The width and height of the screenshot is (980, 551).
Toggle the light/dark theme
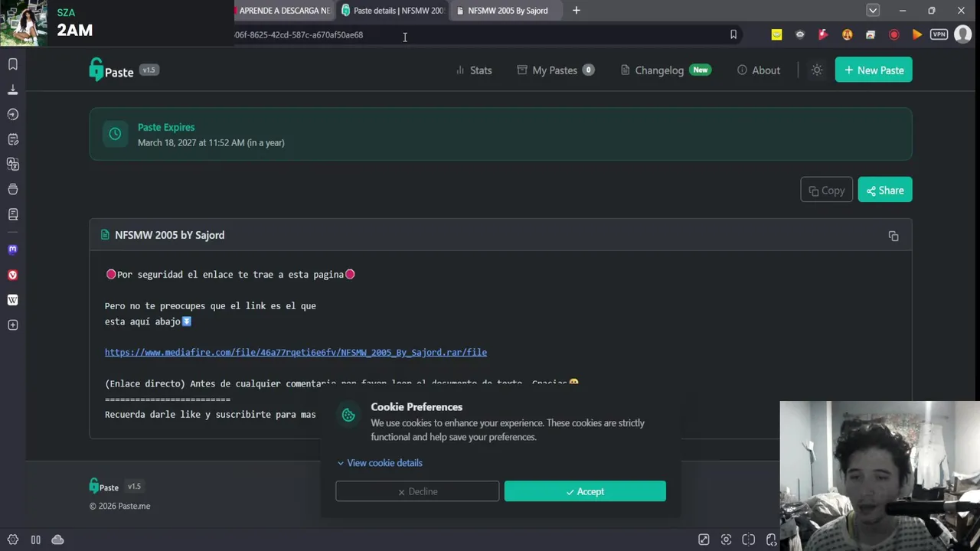pos(817,70)
